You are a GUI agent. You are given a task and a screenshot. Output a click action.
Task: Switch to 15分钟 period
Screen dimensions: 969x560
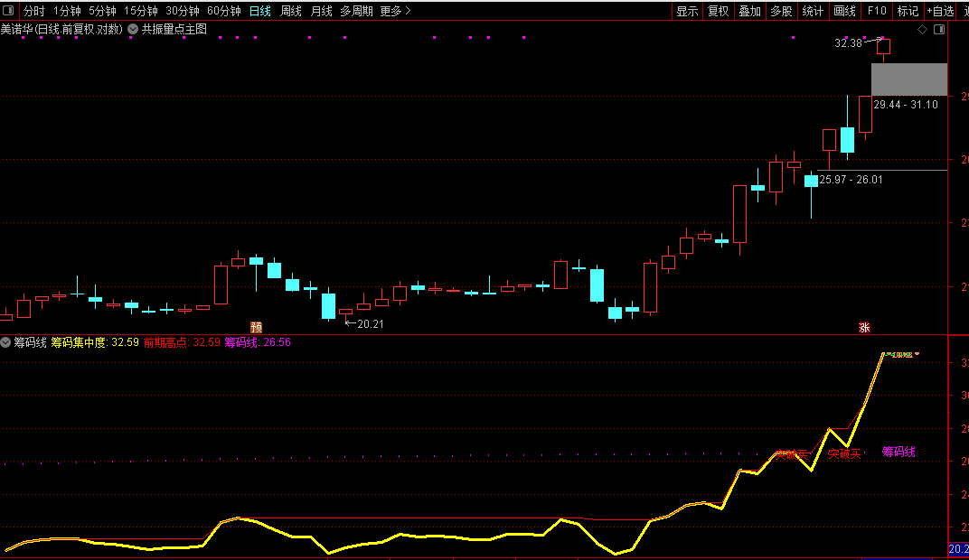[141, 11]
